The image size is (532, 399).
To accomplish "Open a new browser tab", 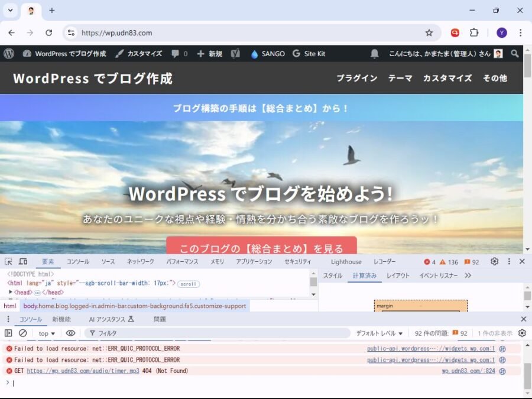I will click(x=52, y=10).
